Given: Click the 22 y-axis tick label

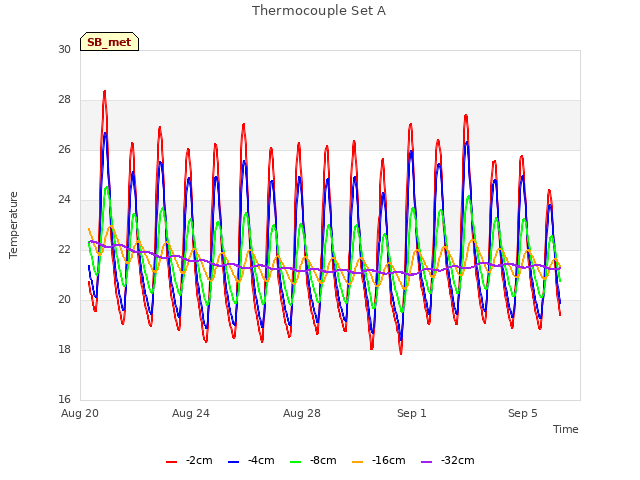Looking at the screenshot, I should click(64, 249).
